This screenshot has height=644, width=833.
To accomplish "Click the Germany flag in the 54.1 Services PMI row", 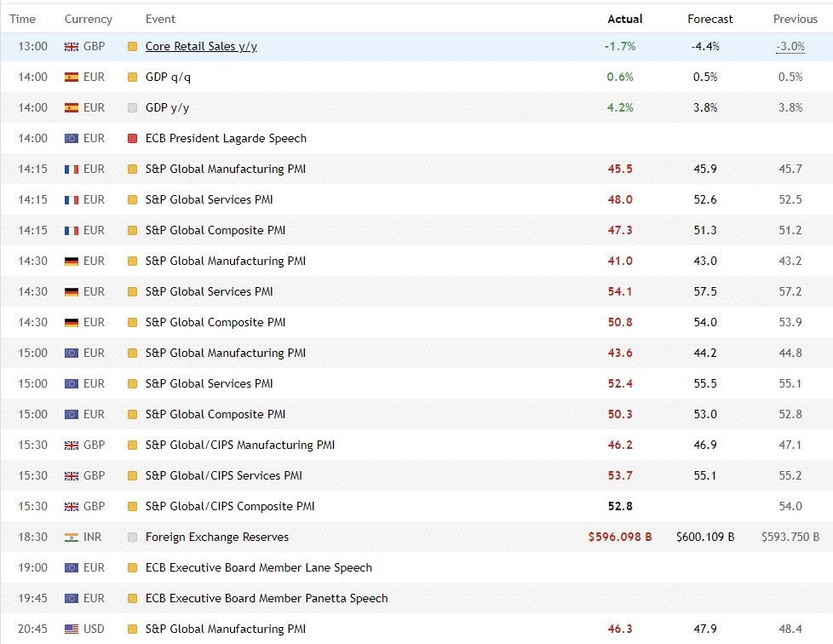I will click(x=72, y=291).
